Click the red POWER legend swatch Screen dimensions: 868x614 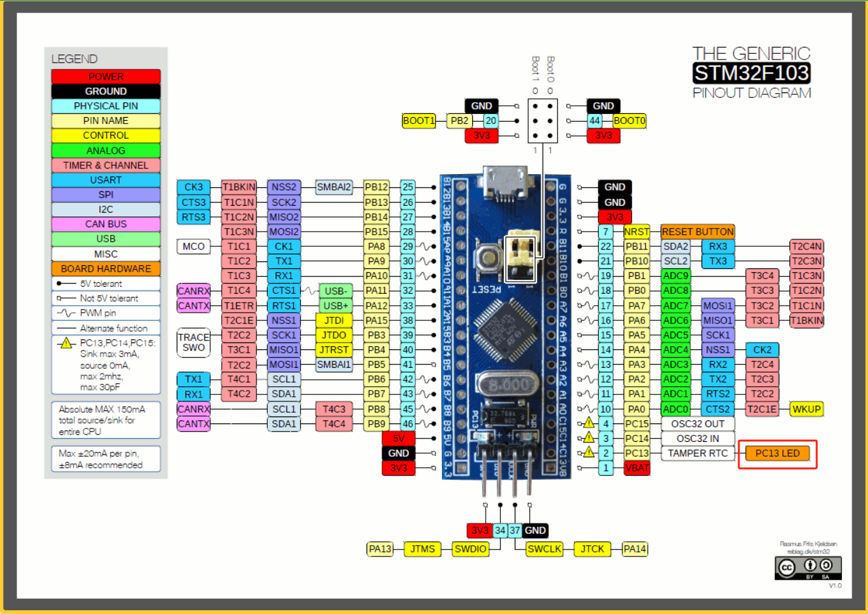106,77
